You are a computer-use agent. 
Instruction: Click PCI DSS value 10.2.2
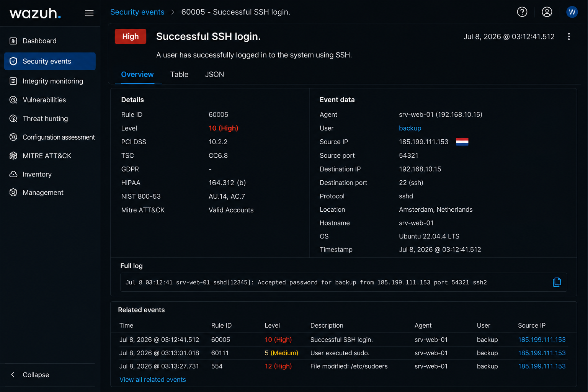click(218, 142)
